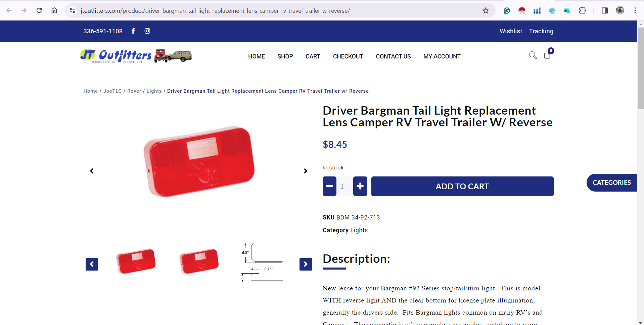Increase quantity with the plus button
This screenshot has width=644, height=325.
pos(360,186)
